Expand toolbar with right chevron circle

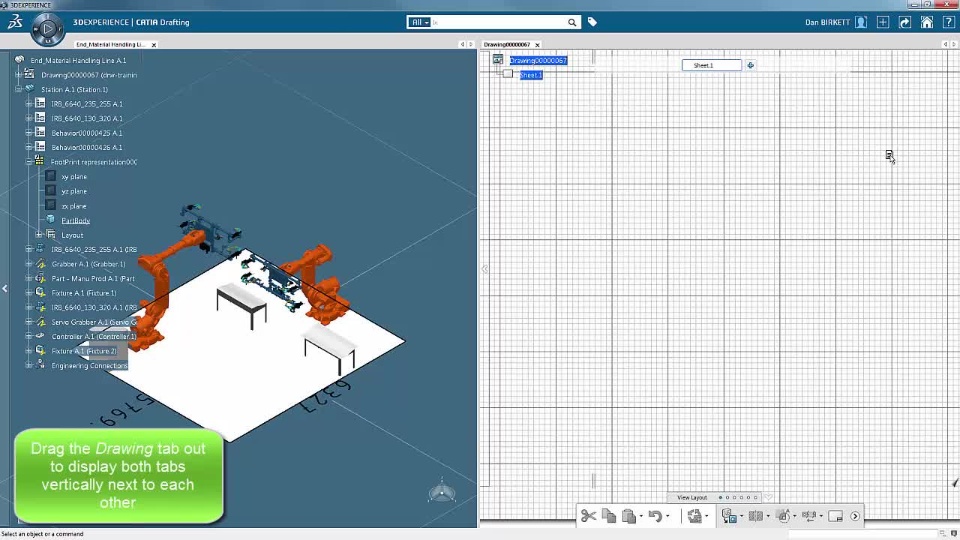coord(855,516)
